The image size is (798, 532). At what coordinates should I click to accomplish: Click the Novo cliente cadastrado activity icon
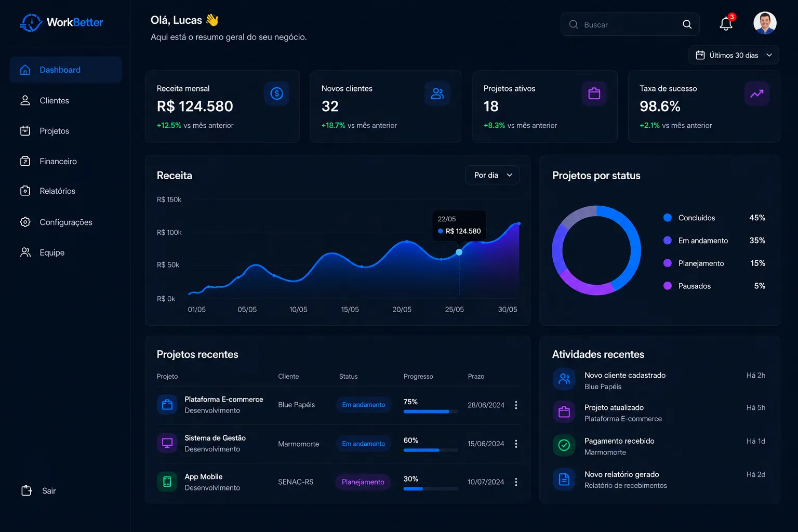click(x=564, y=379)
